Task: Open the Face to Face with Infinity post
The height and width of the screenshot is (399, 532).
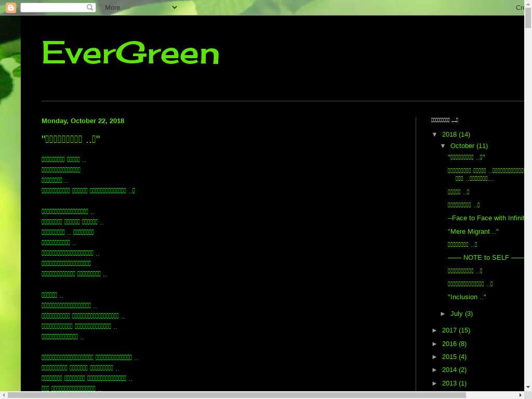Action: click(x=485, y=218)
